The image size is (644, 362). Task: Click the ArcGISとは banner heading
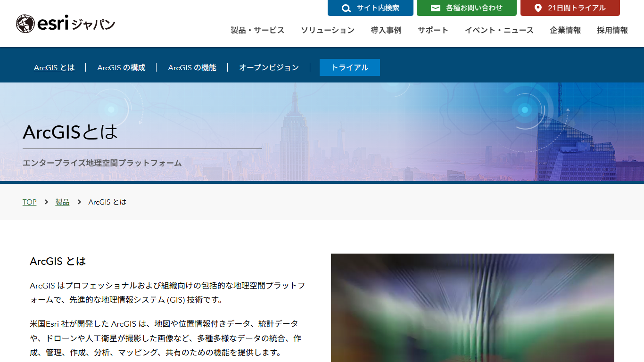[x=70, y=132]
